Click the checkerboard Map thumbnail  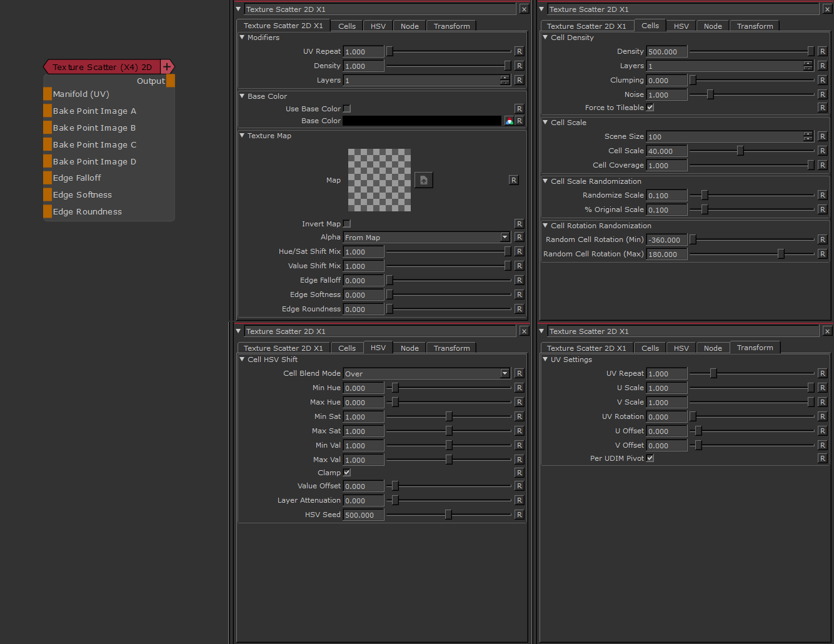[379, 180]
